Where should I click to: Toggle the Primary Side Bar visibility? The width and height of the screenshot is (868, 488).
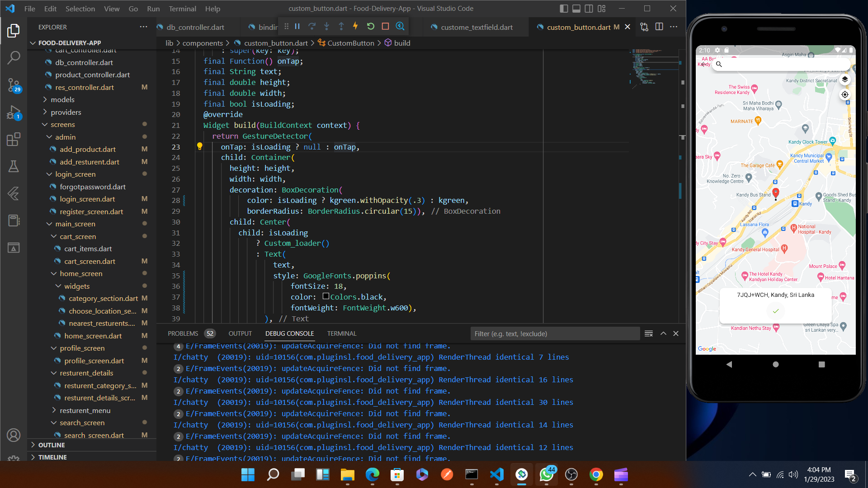point(564,8)
